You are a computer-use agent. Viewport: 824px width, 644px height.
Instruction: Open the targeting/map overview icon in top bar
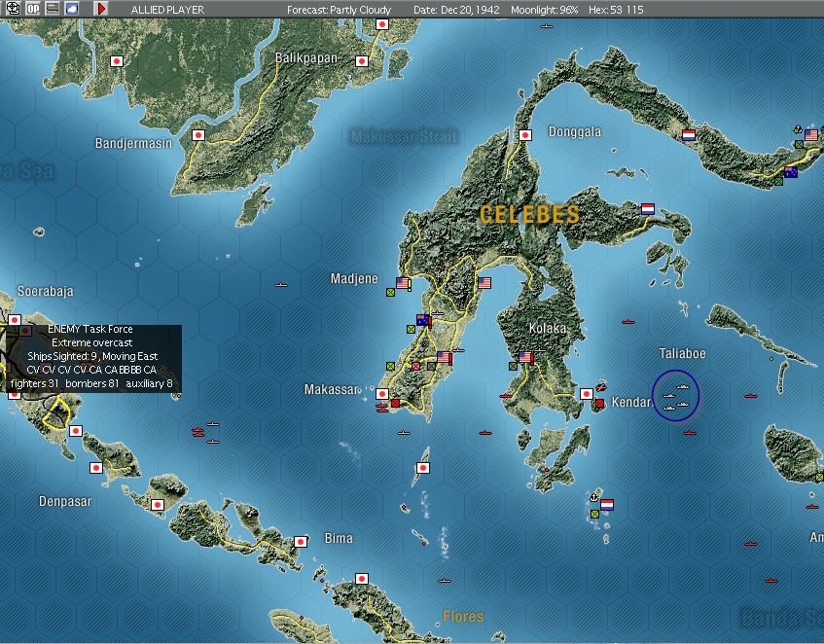coord(13,9)
